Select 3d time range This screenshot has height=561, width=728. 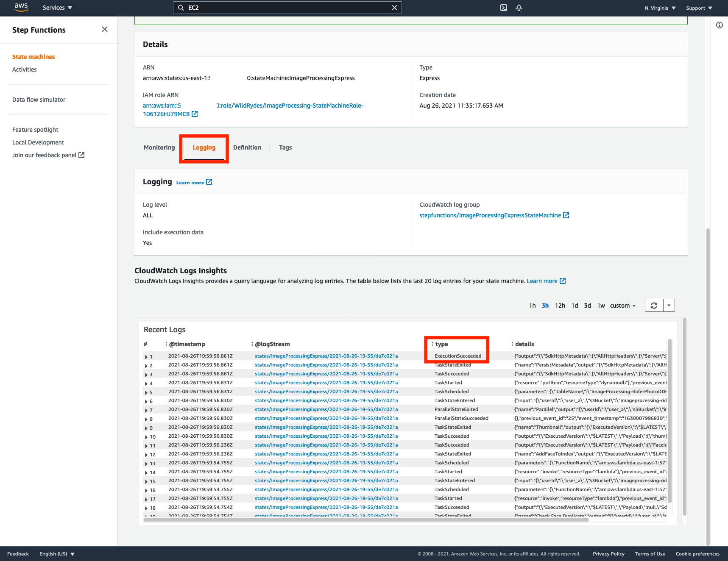pyautogui.click(x=587, y=305)
